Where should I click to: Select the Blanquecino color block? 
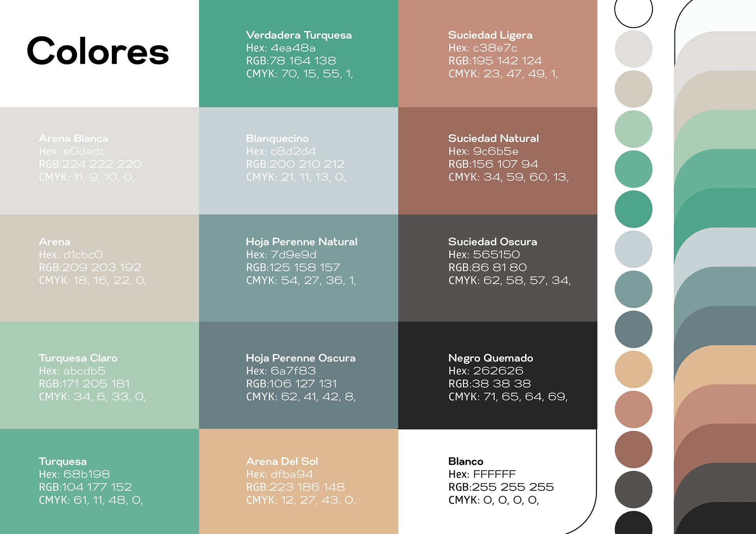click(298, 161)
